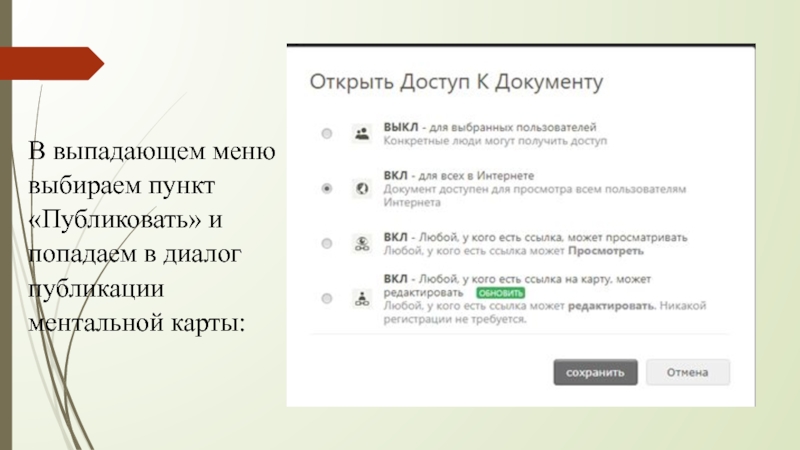Viewport: 800px width, 450px height.
Task: Choose the 'может редактировать' link-sharing radio option
Action: [x=327, y=298]
